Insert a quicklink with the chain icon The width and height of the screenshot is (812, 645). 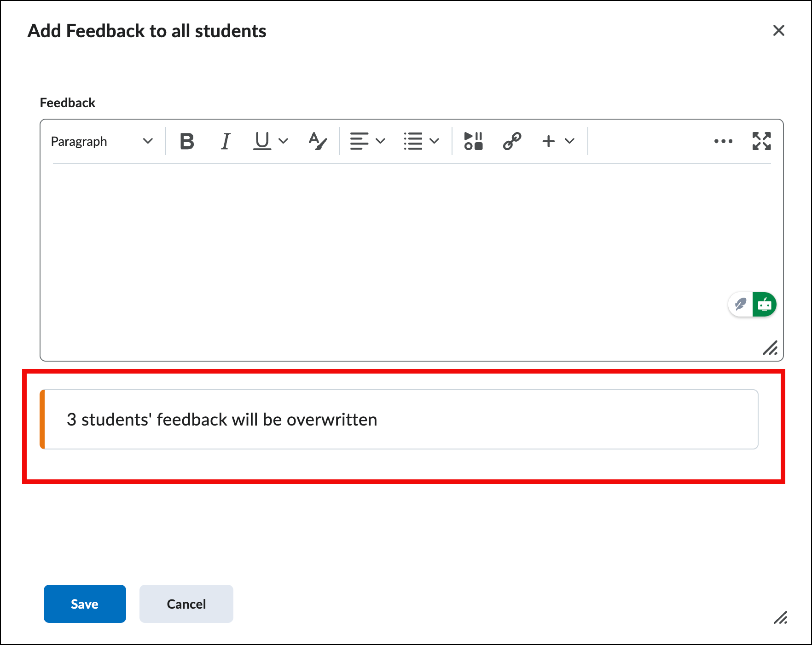click(x=512, y=141)
